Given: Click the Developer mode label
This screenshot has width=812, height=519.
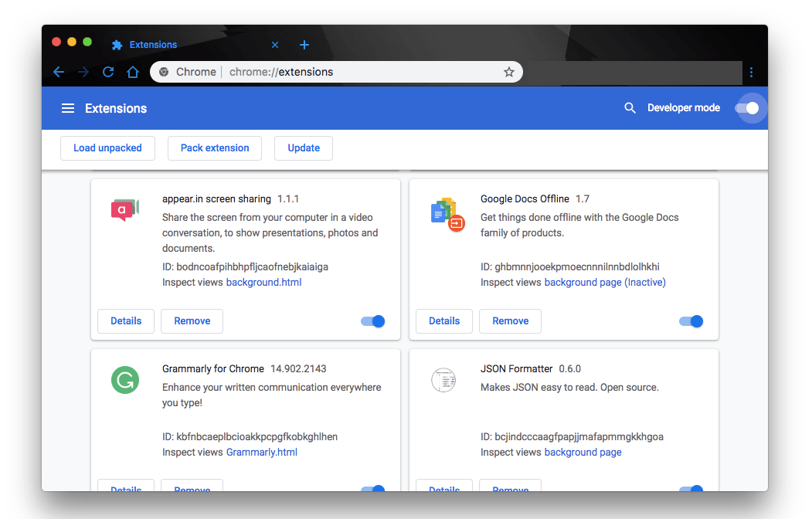Looking at the screenshot, I should [684, 107].
